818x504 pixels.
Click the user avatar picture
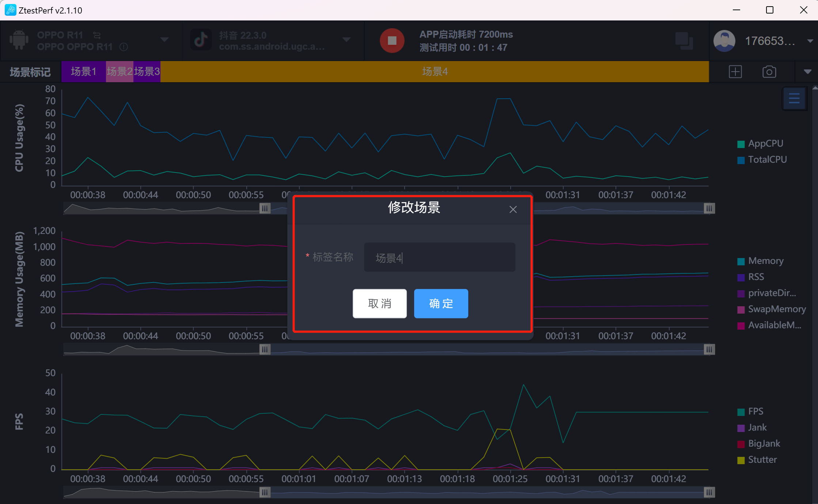tap(724, 41)
